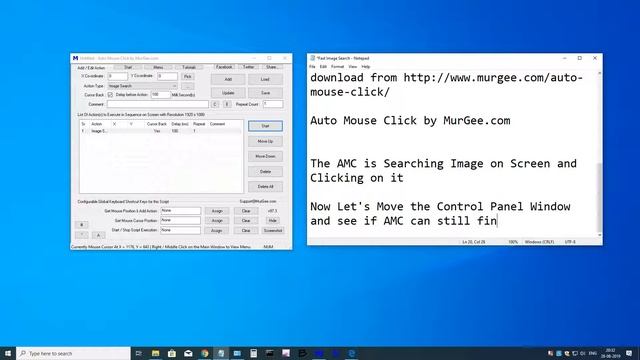Open Microsoft Store from the taskbar
The image size is (640, 360).
172,353
